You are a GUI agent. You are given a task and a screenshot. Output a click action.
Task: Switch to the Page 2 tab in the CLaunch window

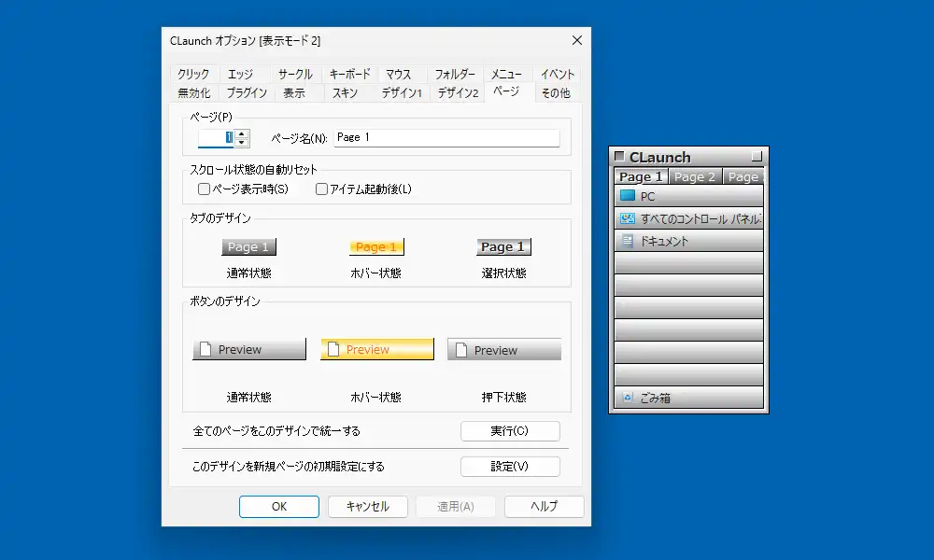695,176
